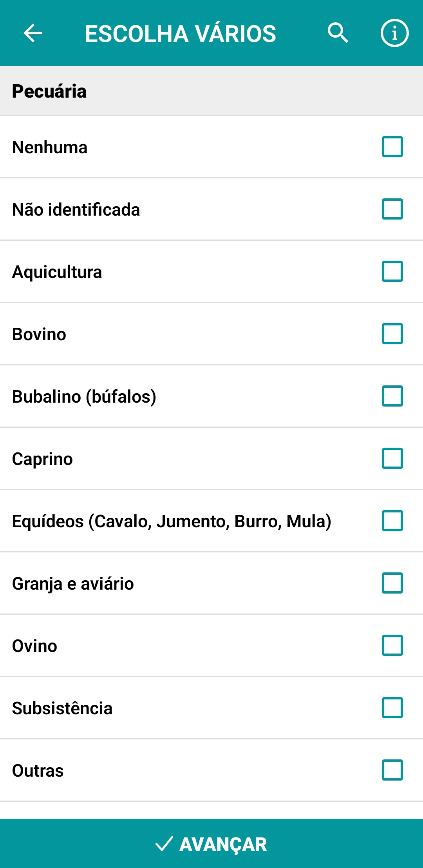Enable the Aquicultura checkbox
Image resolution: width=423 pixels, height=868 pixels.
[x=392, y=271]
